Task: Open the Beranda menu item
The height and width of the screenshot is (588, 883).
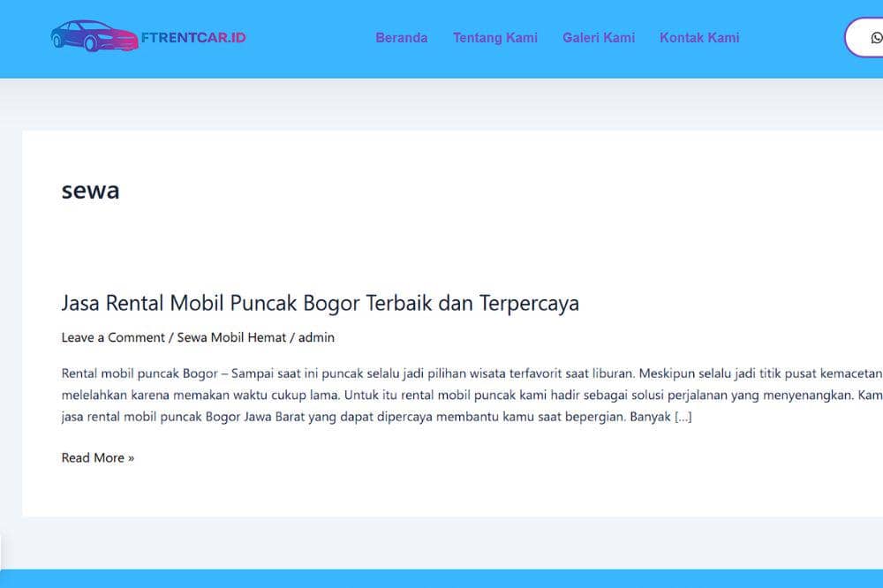Action: [x=402, y=37]
